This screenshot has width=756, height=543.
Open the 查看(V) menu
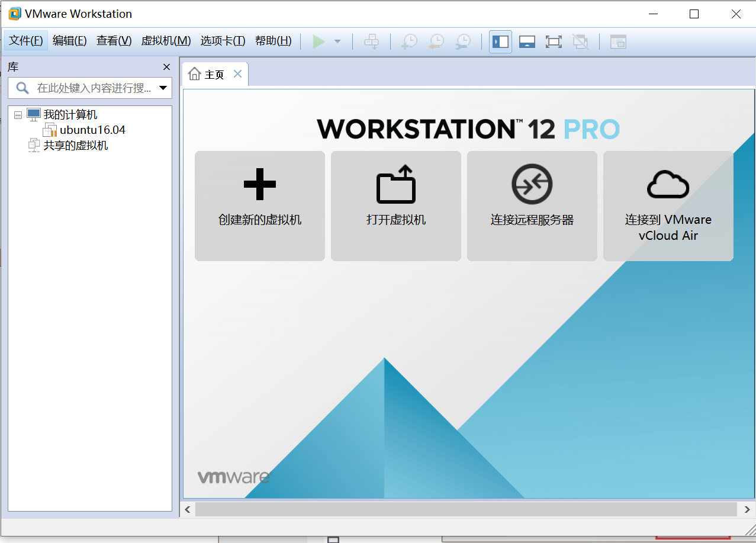(114, 41)
